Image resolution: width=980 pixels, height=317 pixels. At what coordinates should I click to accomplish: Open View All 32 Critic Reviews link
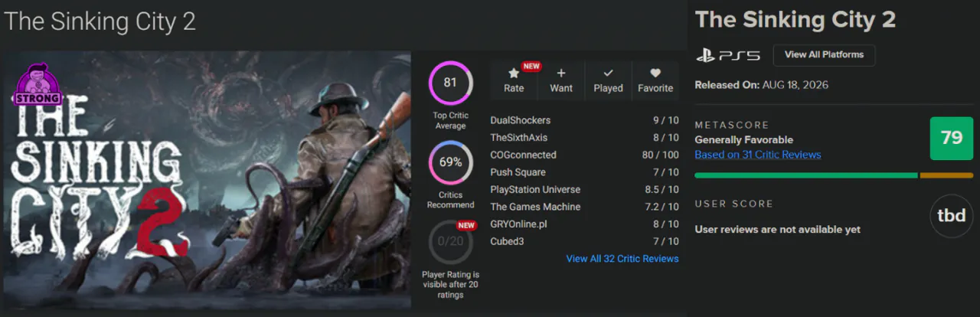[622, 259]
